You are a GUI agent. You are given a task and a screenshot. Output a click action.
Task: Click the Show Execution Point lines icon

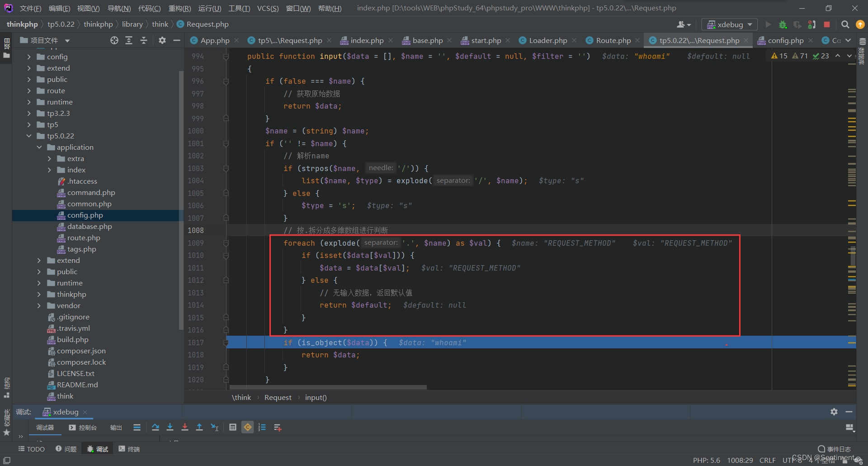[137, 428]
